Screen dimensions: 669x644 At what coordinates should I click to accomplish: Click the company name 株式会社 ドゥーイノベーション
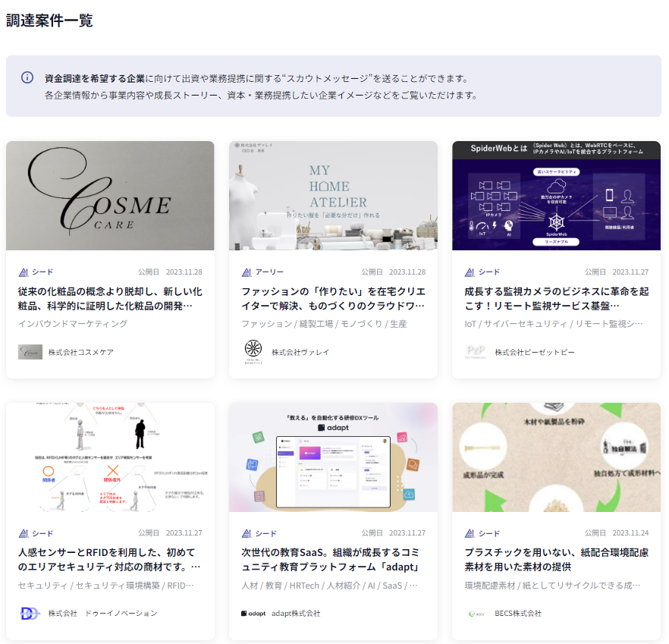[x=103, y=613]
